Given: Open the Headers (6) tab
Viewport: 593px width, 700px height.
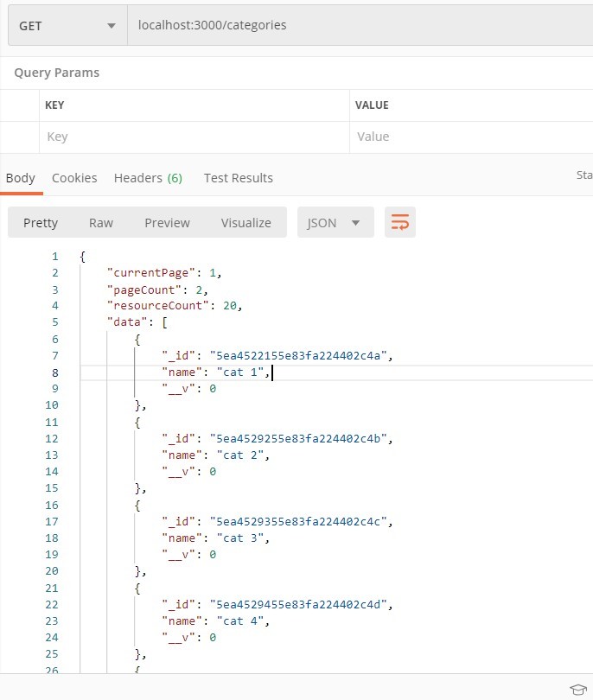Looking at the screenshot, I should click(x=148, y=178).
